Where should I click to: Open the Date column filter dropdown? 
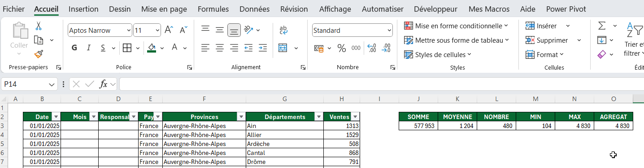[x=56, y=117]
